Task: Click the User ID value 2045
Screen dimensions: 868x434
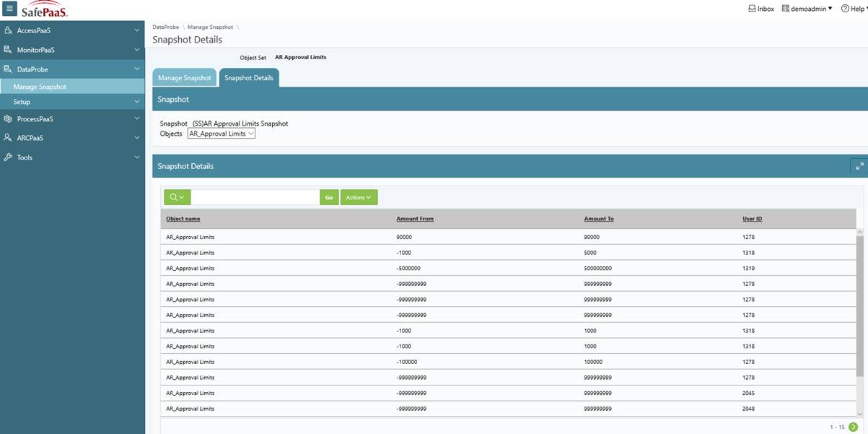Action: point(749,393)
